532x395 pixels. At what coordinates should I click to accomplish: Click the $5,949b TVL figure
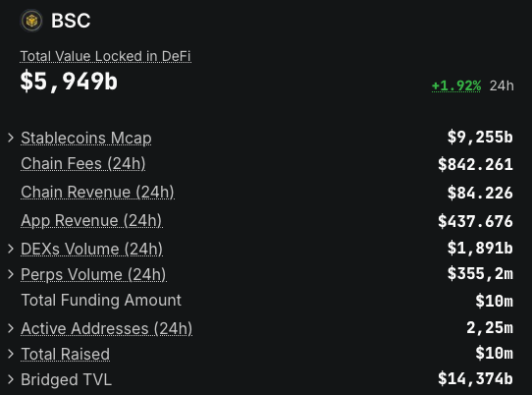click(69, 82)
